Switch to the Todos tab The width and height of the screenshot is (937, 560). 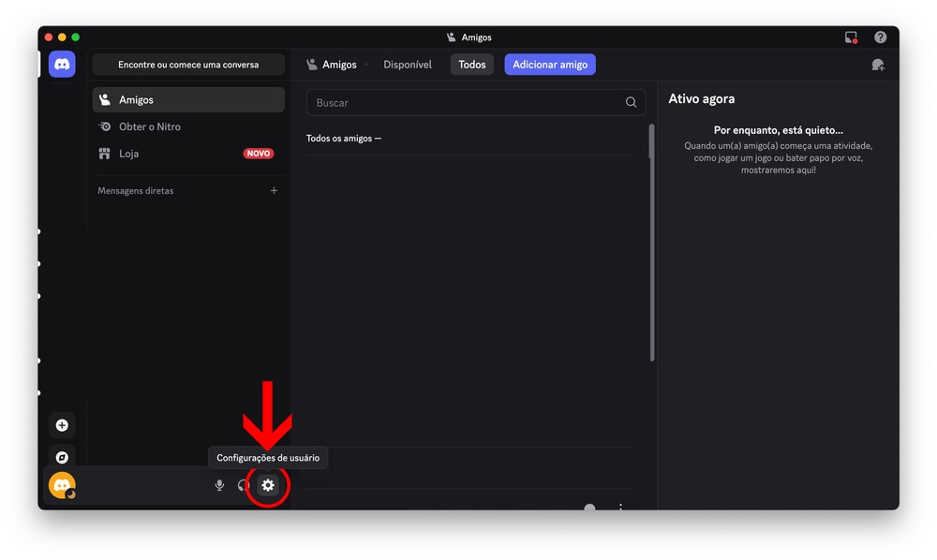point(472,65)
